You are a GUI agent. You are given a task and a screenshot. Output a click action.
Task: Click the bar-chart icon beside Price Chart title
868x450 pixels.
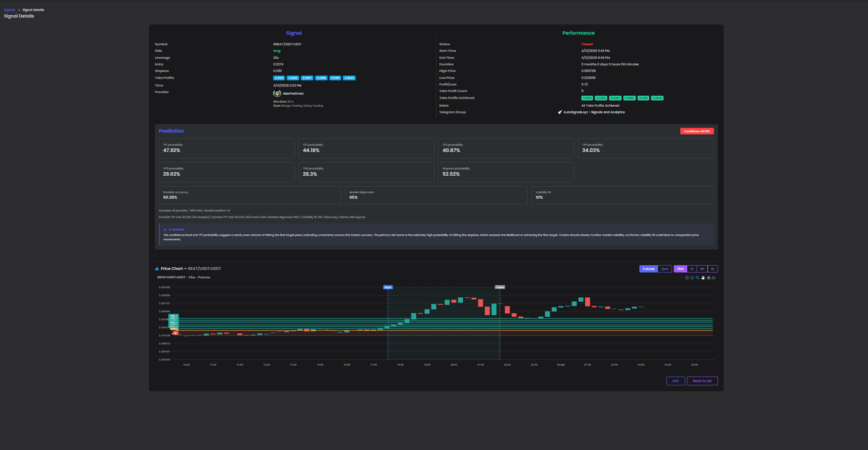click(x=157, y=268)
